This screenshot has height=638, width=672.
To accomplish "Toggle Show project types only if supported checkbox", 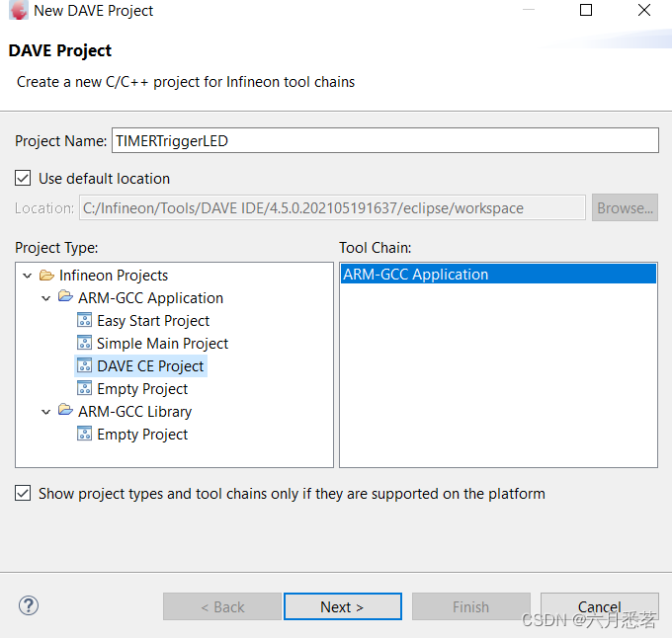I will point(23,493).
